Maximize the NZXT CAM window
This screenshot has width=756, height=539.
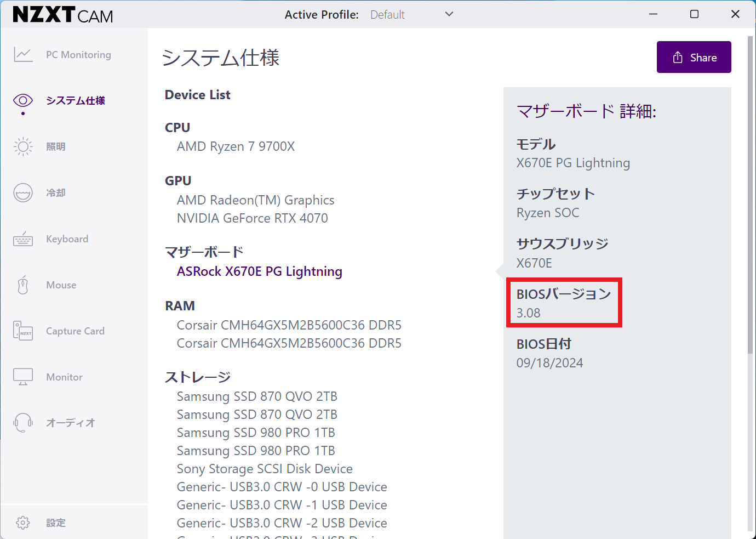point(694,14)
